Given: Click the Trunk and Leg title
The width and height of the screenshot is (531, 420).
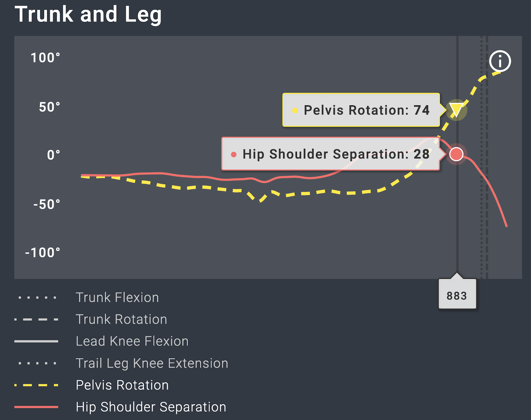Looking at the screenshot, I should click(88, 14).
